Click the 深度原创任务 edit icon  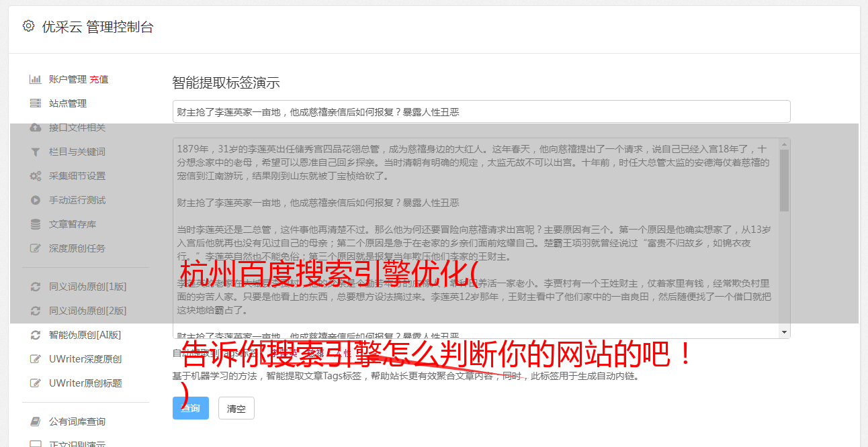(x=36, y=248)
